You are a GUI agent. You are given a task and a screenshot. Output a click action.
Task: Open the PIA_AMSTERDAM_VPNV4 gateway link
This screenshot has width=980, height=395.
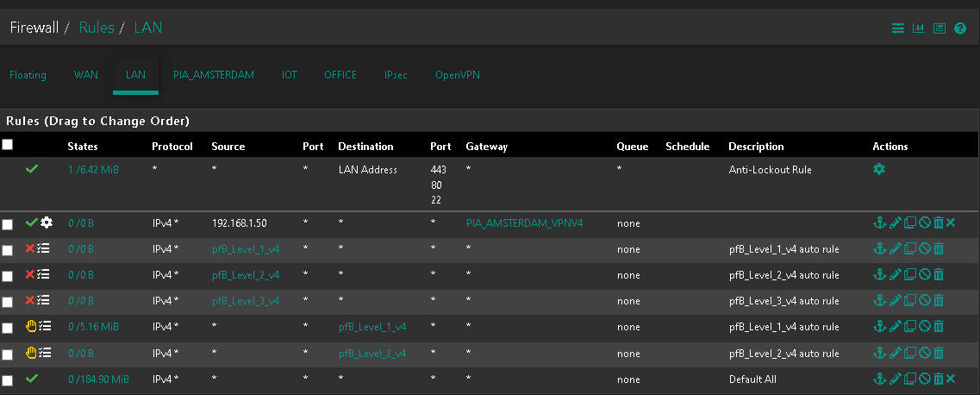(x=524, y=223)
